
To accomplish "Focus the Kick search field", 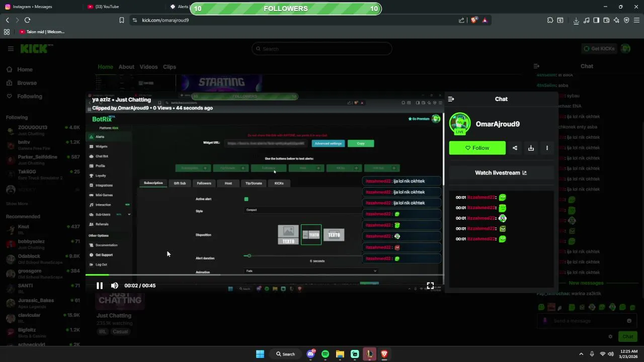I will tap(321, 49).
